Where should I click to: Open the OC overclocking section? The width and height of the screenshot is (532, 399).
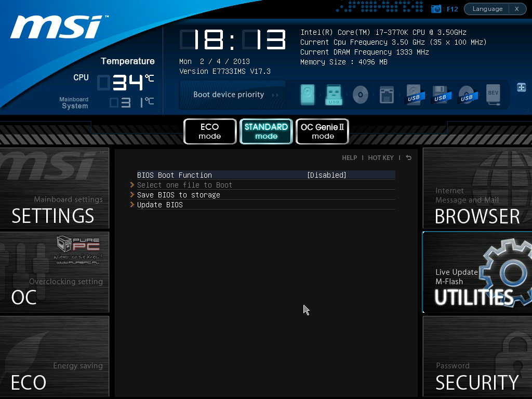[x=54, y=272]
